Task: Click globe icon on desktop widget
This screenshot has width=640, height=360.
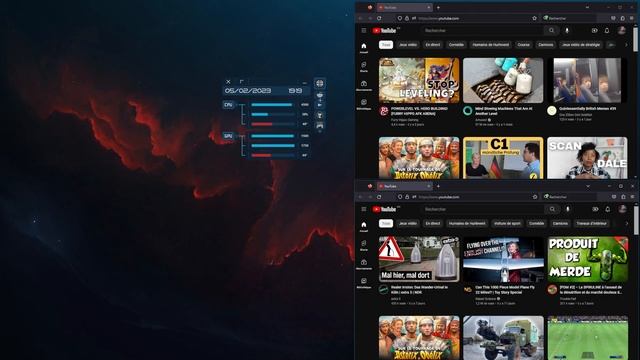Action: (320, 83)
